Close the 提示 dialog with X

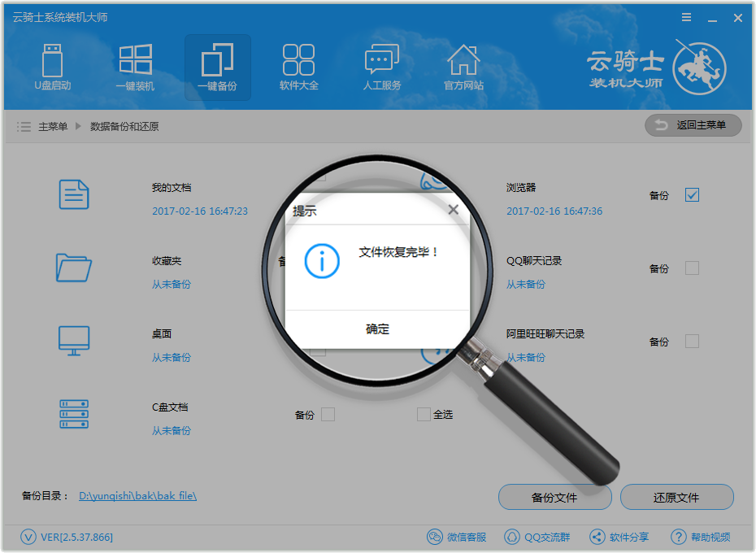(454, 210)
